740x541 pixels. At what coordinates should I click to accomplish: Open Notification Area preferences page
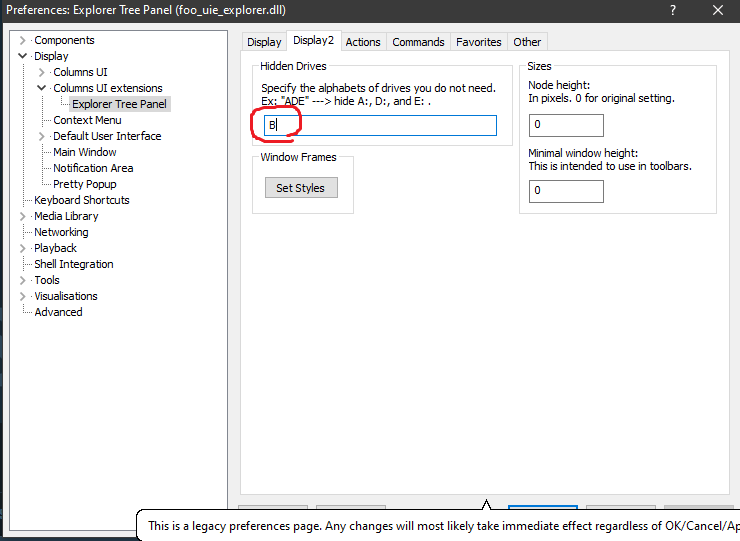[93, 169]
